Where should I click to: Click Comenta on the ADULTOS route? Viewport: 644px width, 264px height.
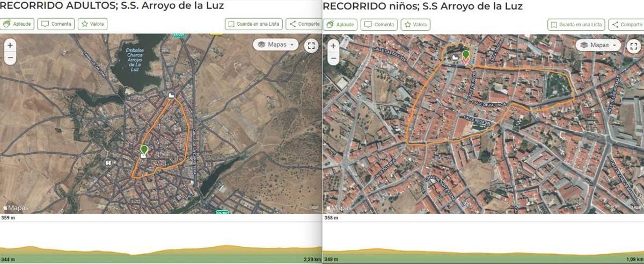click(55, 24)
